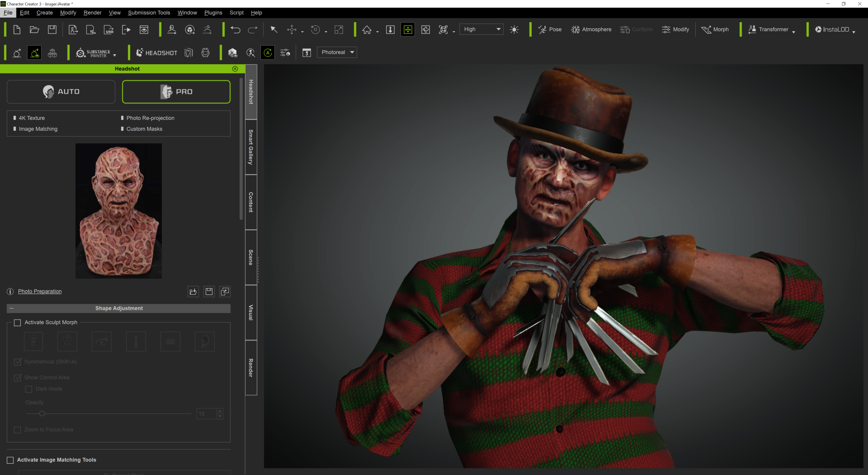The height and width of the screenshot is (475, 868).
Task: Click the Opacity value input field
Action: pyautogui.click(x=207, y=414)
